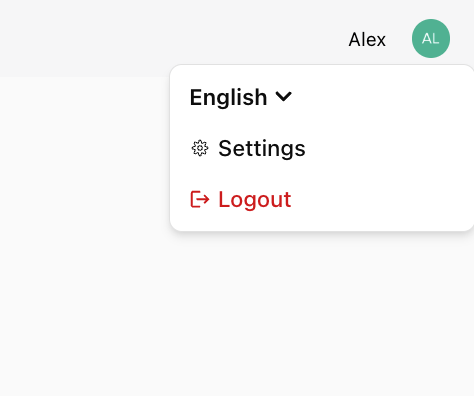
Task: Click empty space inside the dropdown panel
Action: pyautogui.click(x=383, y=147)
